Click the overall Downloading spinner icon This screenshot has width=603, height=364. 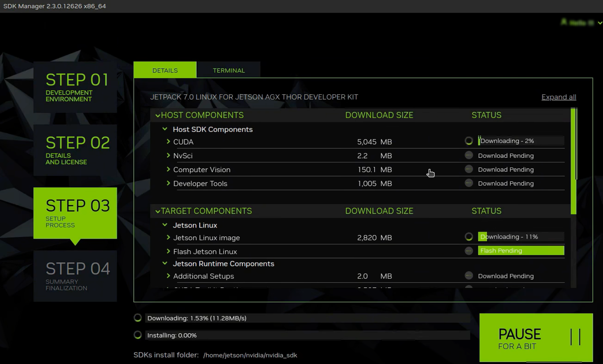pos(138,318)
